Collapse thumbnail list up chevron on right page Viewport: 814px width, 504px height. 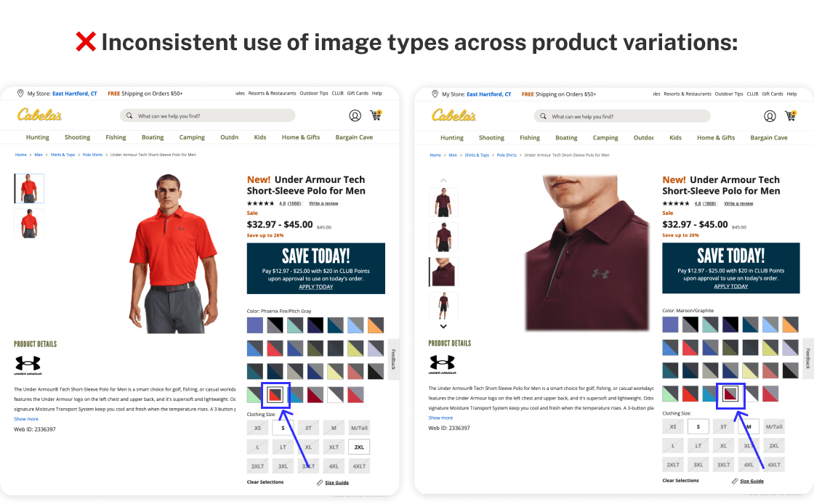[443, 180]
